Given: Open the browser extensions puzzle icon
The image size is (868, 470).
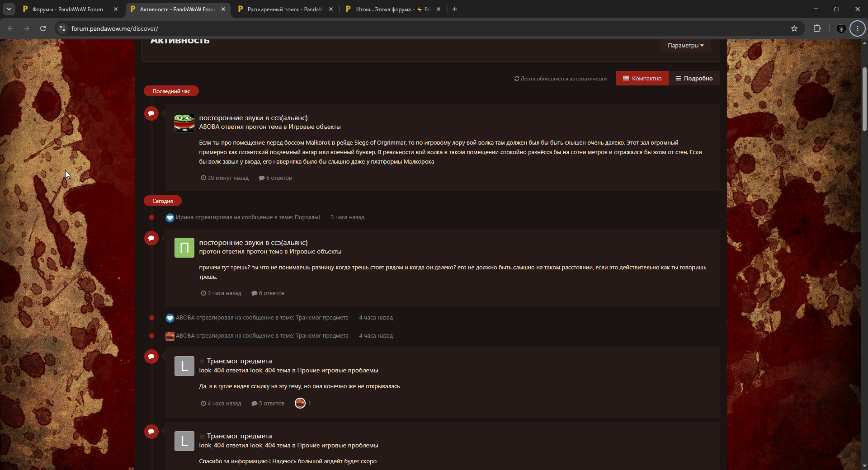Looking at the screenshot, I should [x=817, y=28].
